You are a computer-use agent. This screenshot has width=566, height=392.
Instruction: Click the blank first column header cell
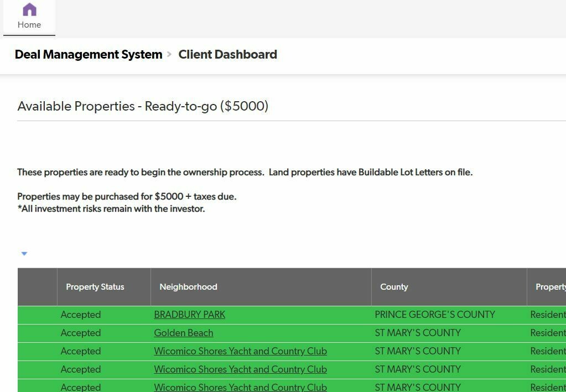(x=37, y=287)
